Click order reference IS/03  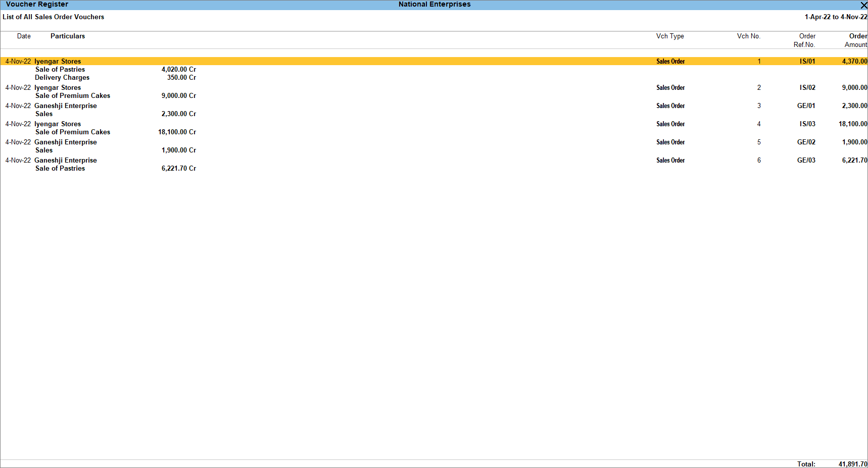coord(807,124)
